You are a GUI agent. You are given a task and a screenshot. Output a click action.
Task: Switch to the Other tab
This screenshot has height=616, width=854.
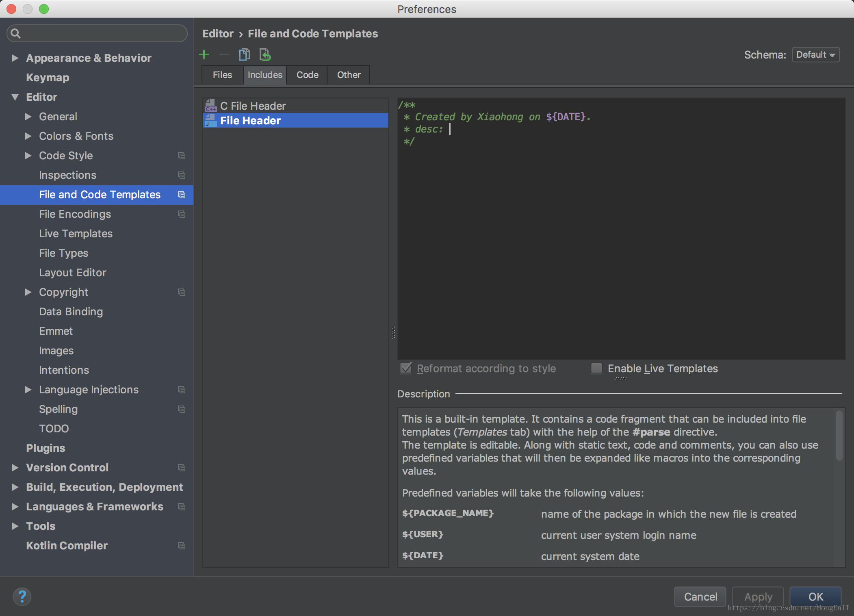click(x=349, y=75)
